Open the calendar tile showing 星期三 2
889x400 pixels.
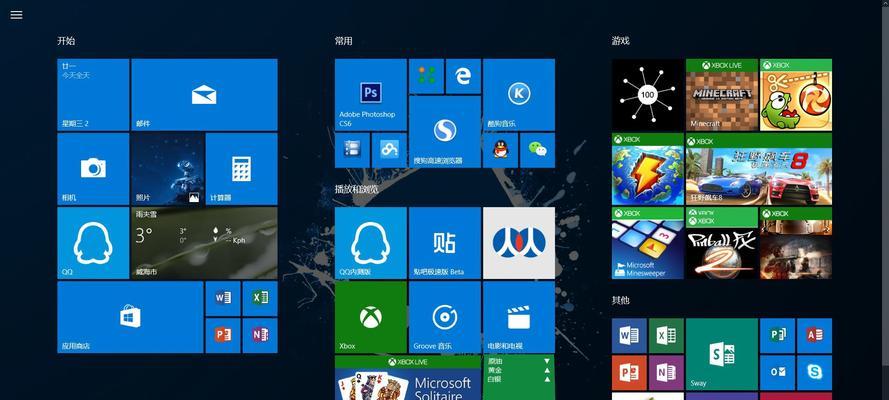93,95
